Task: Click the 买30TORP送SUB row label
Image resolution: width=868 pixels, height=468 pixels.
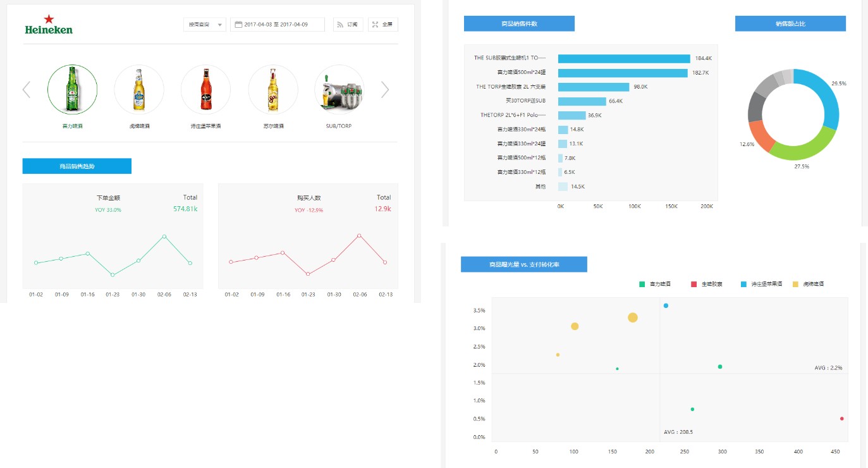Action: (x=526, y=101)
